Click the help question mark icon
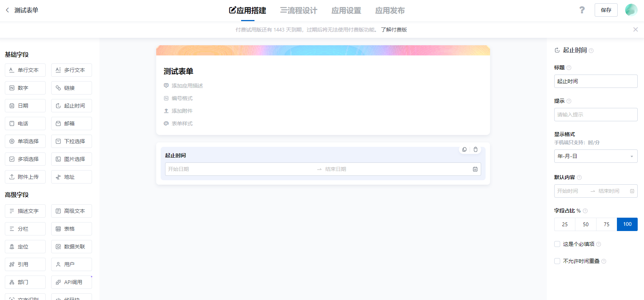The image size is (644, 300). pos(582,10)
